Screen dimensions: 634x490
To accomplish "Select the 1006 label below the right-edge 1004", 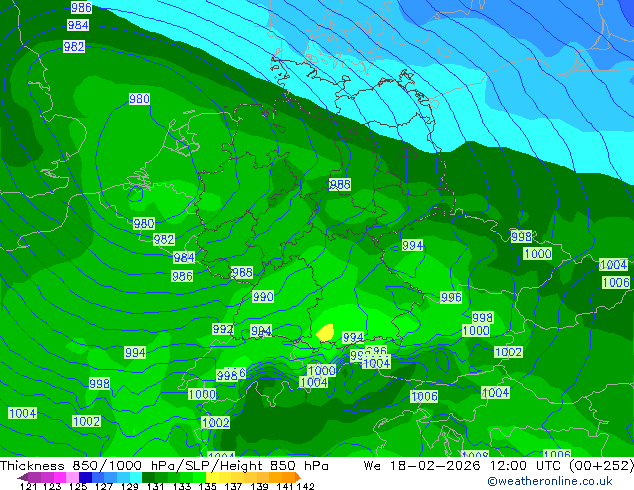I will (x=616, y=282).
